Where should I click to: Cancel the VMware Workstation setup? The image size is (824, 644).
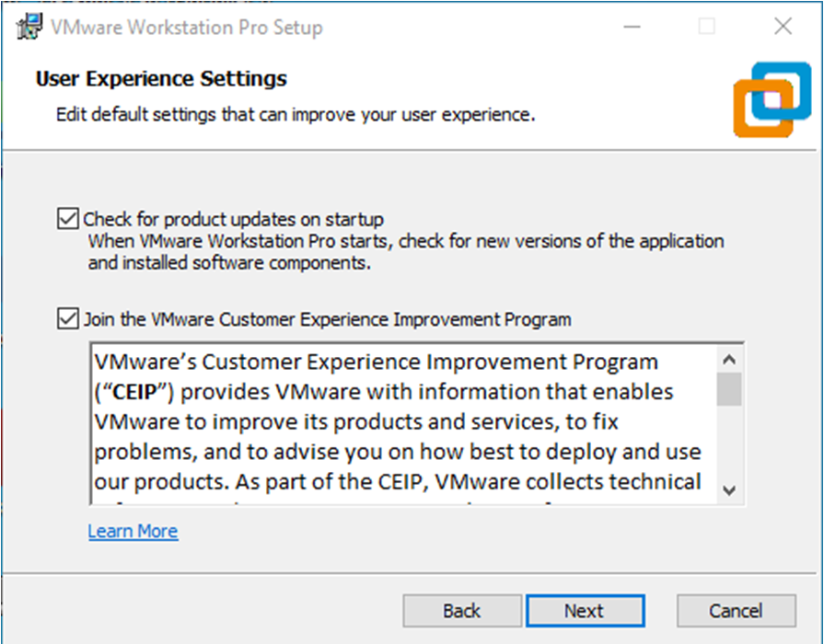point(737,611)
